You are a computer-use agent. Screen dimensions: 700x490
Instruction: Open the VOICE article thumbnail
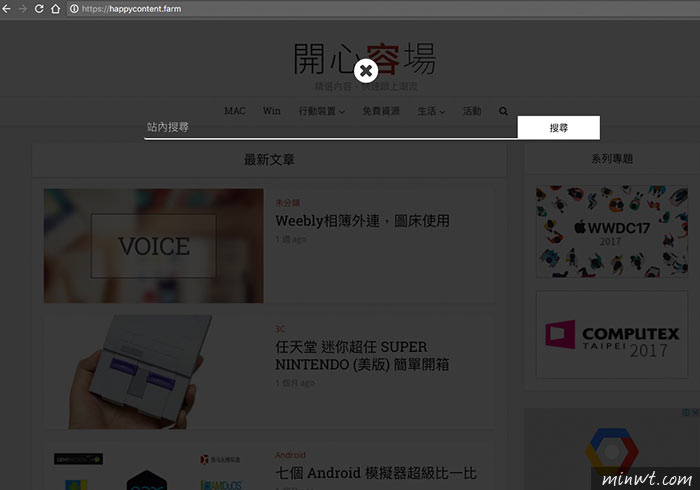pos(154,246)
